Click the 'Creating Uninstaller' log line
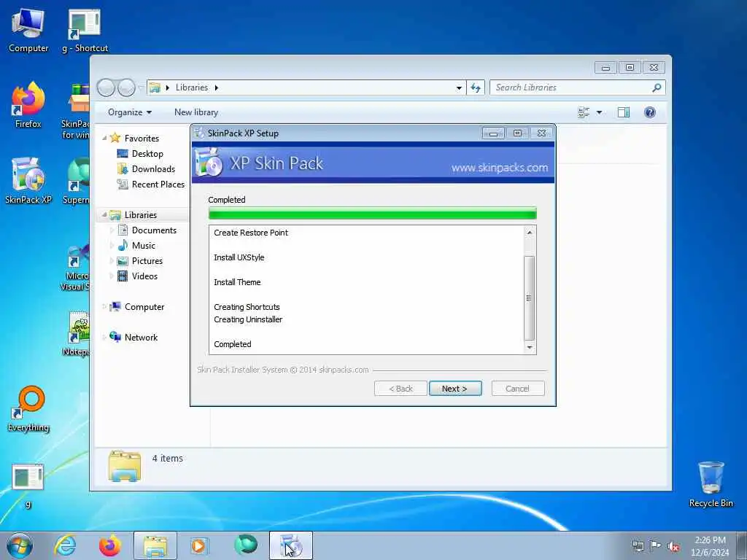The image size is (747, 560). pyautogui.click(x=248, y=319)
